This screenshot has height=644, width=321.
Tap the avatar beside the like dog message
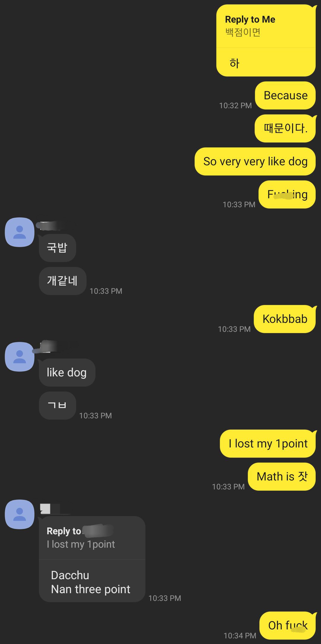(x=20, y=357)
